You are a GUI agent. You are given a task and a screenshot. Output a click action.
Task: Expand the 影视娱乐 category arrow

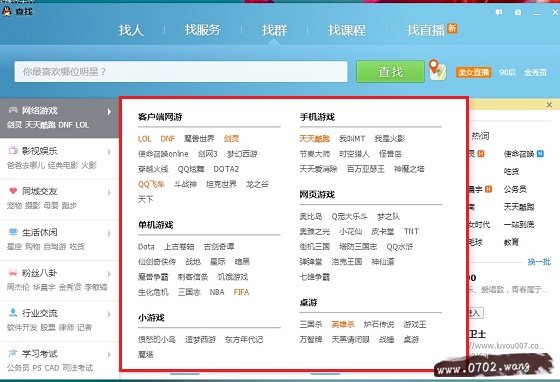[x=109, y=152]
